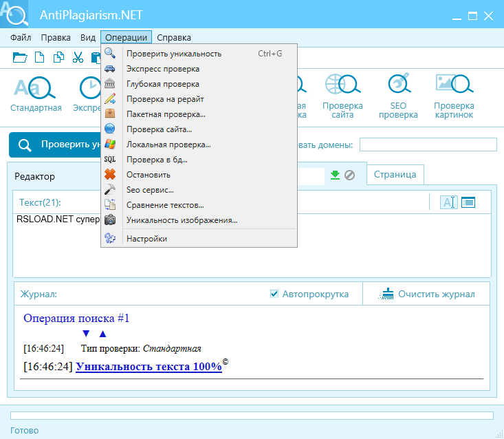
Task: Click the progress bar at bottom
Action: pos(252,415)
